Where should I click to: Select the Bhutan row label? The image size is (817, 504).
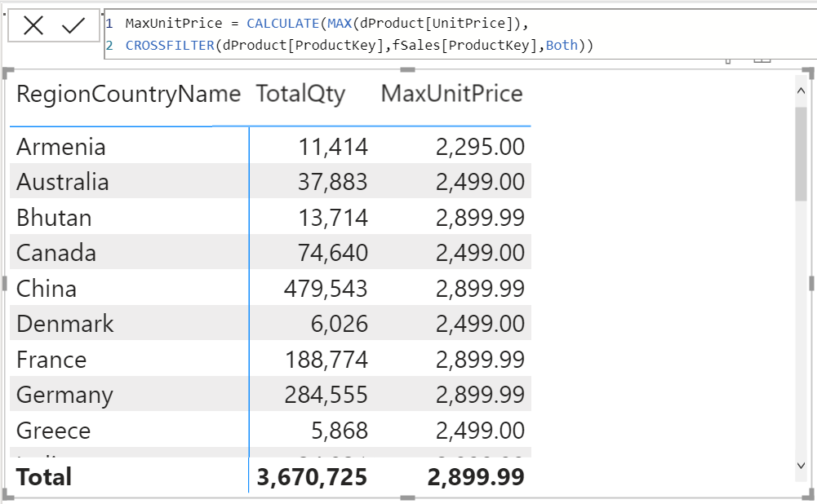54,218
